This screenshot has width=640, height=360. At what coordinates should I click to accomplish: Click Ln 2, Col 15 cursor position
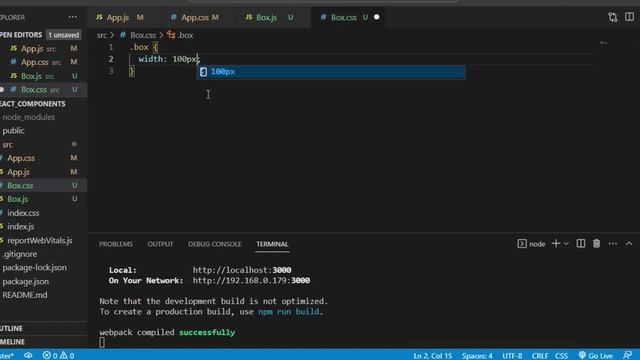point(433,356)
